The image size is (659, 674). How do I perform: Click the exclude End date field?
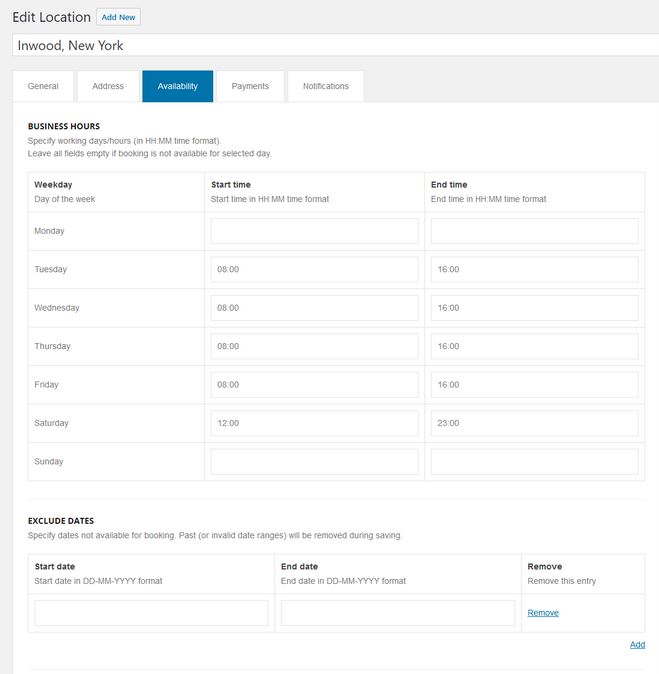398,613
